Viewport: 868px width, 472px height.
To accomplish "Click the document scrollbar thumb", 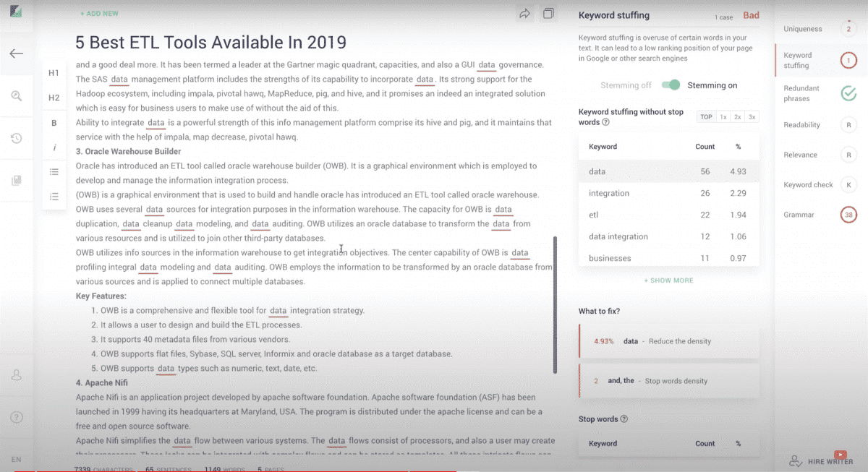I will click(555, 304).
